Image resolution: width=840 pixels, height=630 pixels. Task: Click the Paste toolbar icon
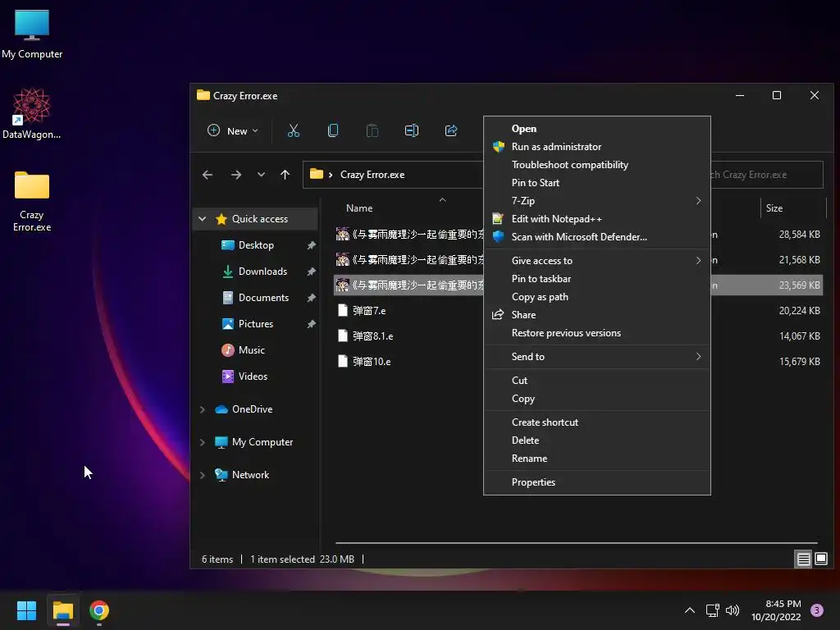click(372, 130)
